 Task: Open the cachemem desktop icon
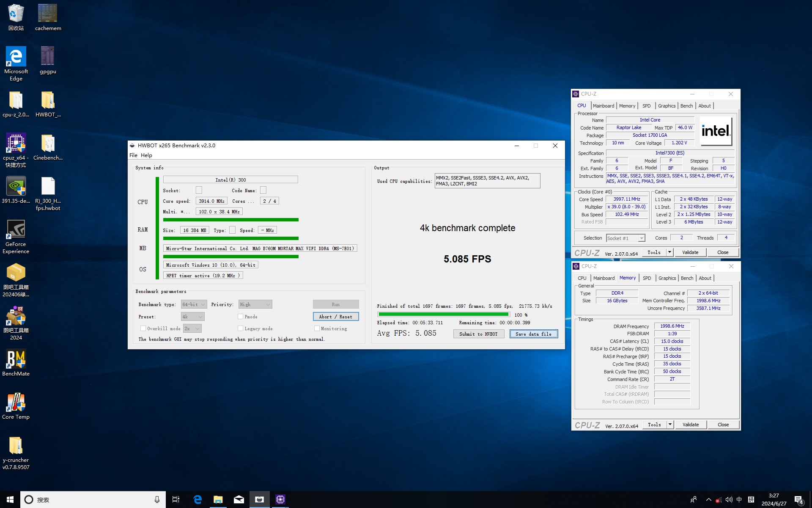click(x=48, y=18)
